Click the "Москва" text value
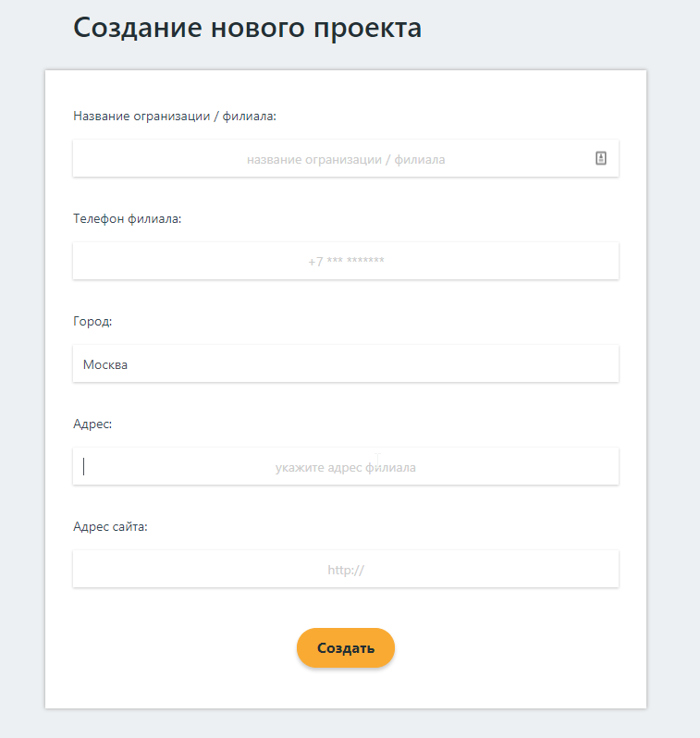Image resolution: width=700 pixels, height=738 pixels. [x=105, y=364]
